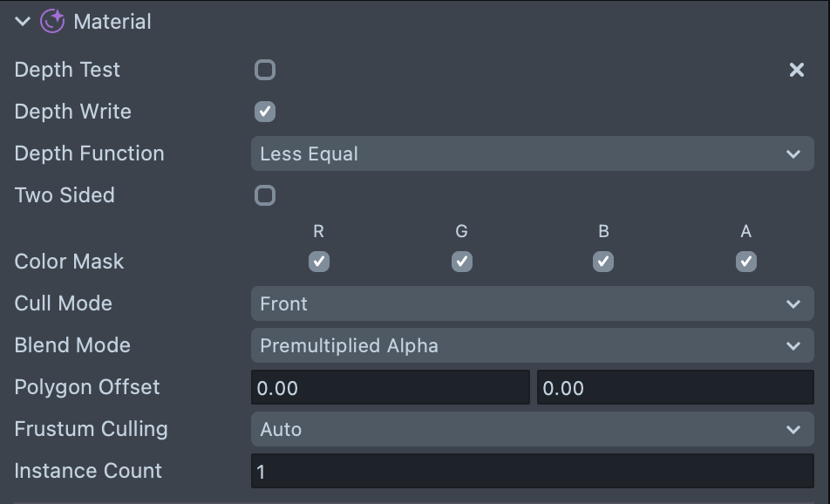Image resolution: width=830 pixels, height=504 pixels.
Task: Open the Frustum Culling dropdown
Action: click(x=532, y=430)
